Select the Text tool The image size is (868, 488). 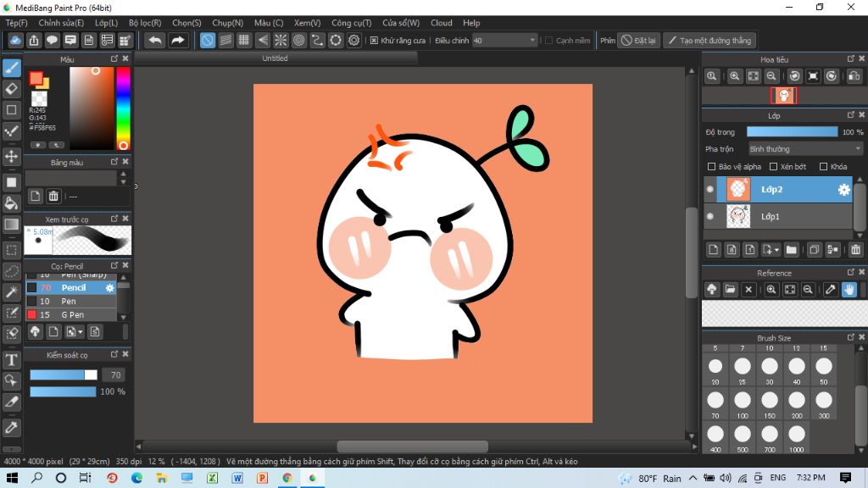click(12, 360)
